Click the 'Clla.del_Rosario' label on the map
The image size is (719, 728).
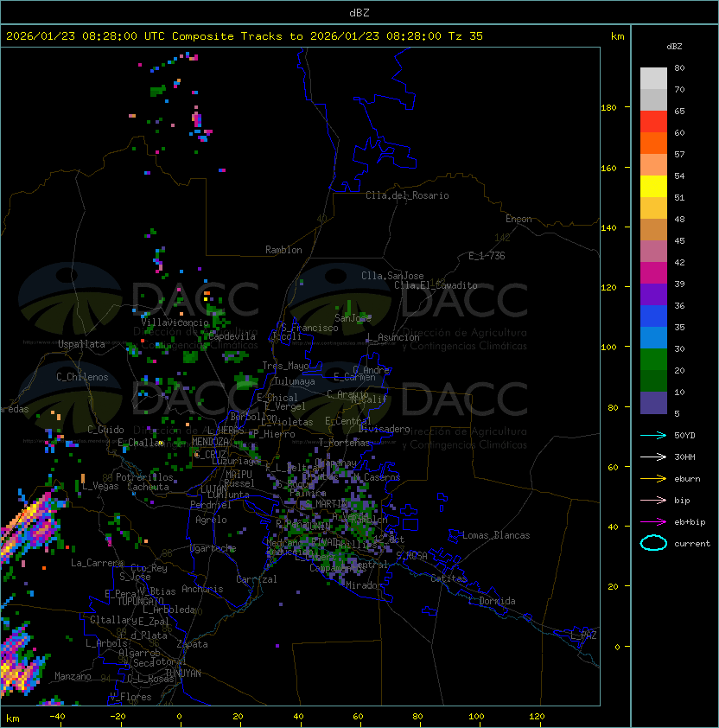coord(407,195)
